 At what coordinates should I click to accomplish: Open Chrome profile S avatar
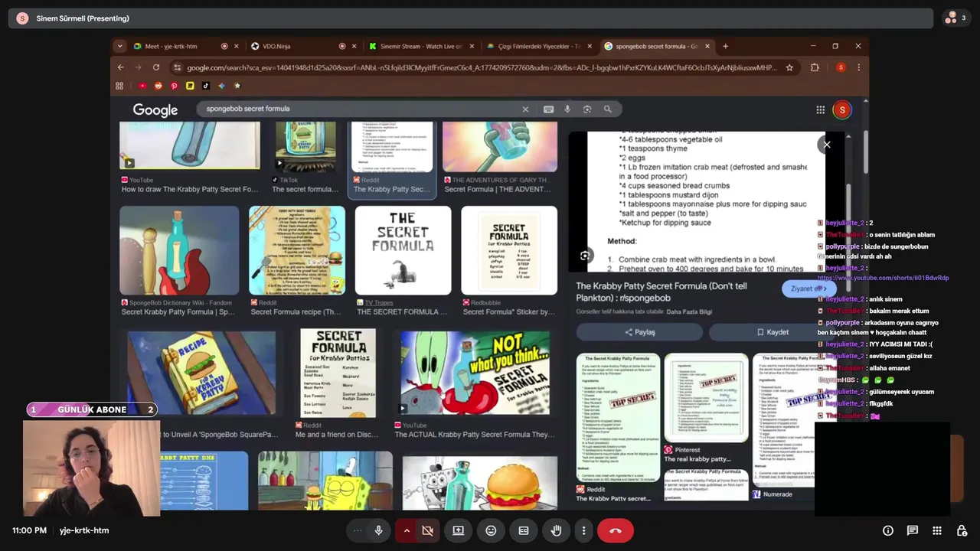(x=841, y=67)
